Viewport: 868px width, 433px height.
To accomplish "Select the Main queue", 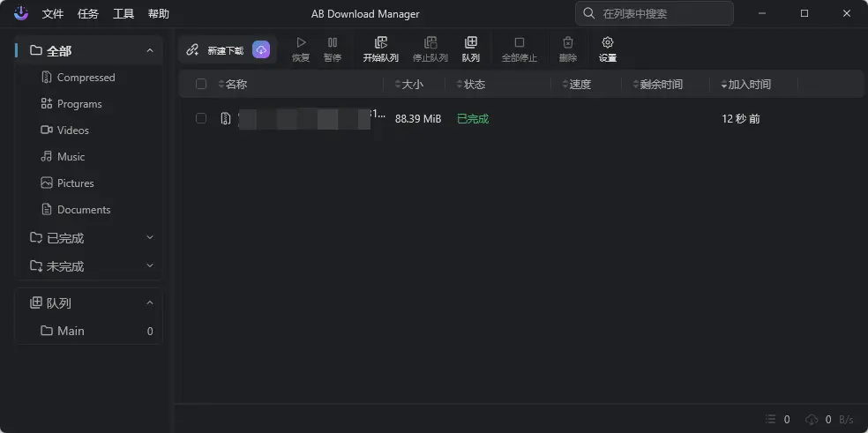I will click(x=88, y=331).
